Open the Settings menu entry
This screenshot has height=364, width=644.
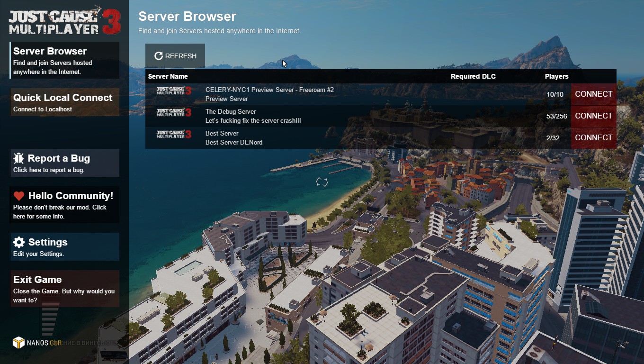pyautogui.click(x=65, y=246)
